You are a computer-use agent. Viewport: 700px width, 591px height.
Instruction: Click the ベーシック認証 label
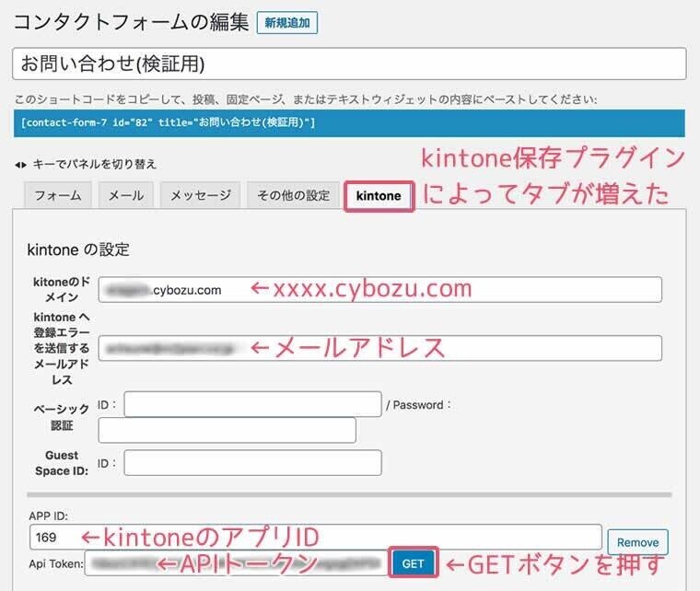click(x=62, y=417)
